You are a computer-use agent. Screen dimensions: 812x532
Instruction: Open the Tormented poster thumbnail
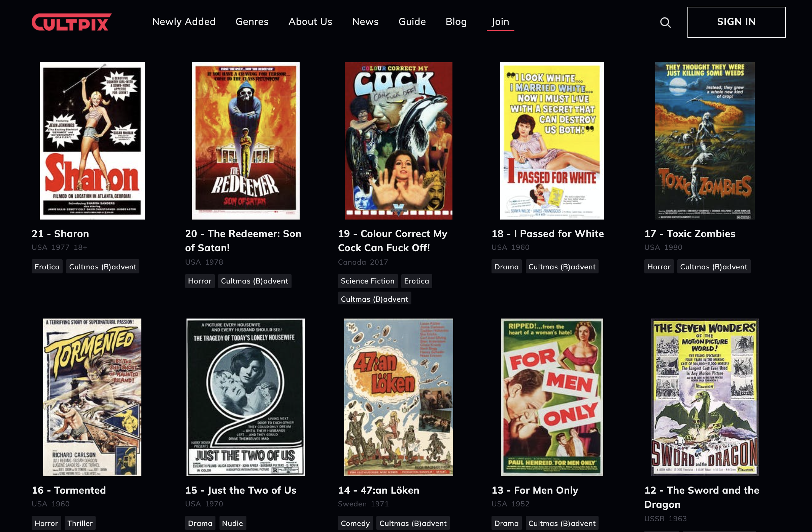[92, 397]
